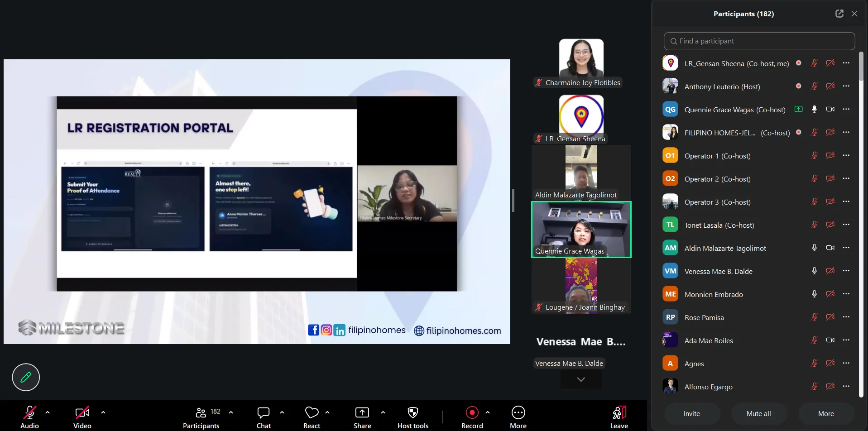
Task: Open more options for Tonet Lasala
Action: point(846,225)
